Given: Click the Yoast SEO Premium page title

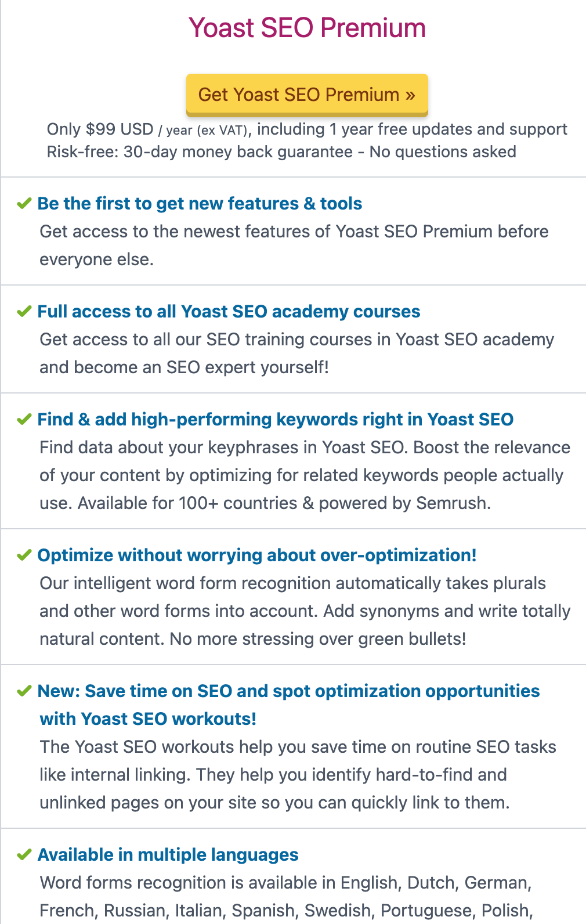Looking at the screenshot, I should coord(306,27).
